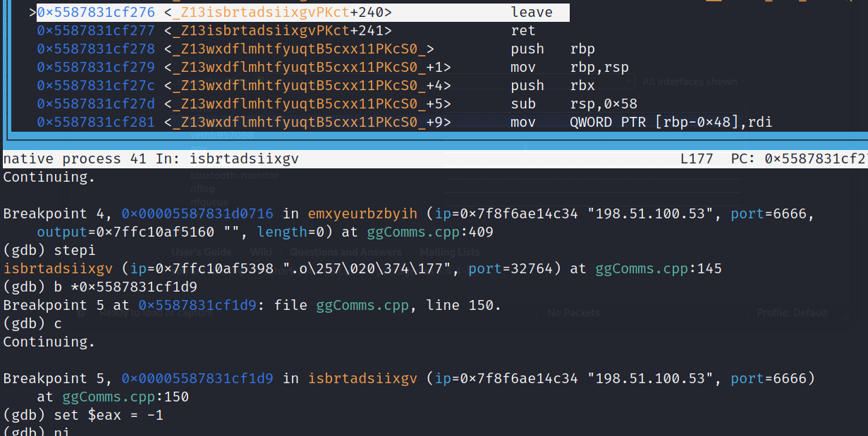Click 'Breakpoint 5 at' confirmation line

67,305
